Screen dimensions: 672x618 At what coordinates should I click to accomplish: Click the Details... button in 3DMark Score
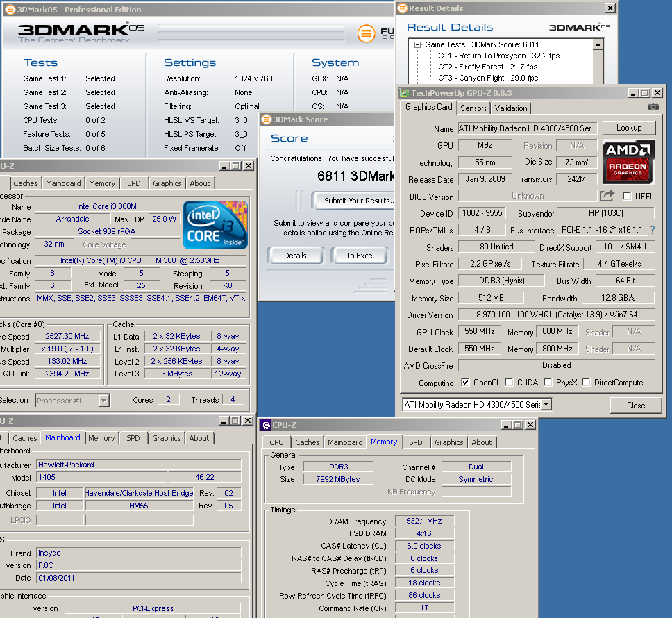point(299,256)
